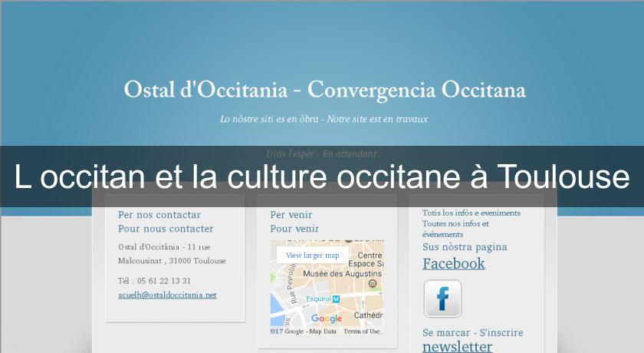Viewport: 644px width, 353px height.
Task: Select Totis los infòs e eveniments text
Action: [x=472, y=213]
